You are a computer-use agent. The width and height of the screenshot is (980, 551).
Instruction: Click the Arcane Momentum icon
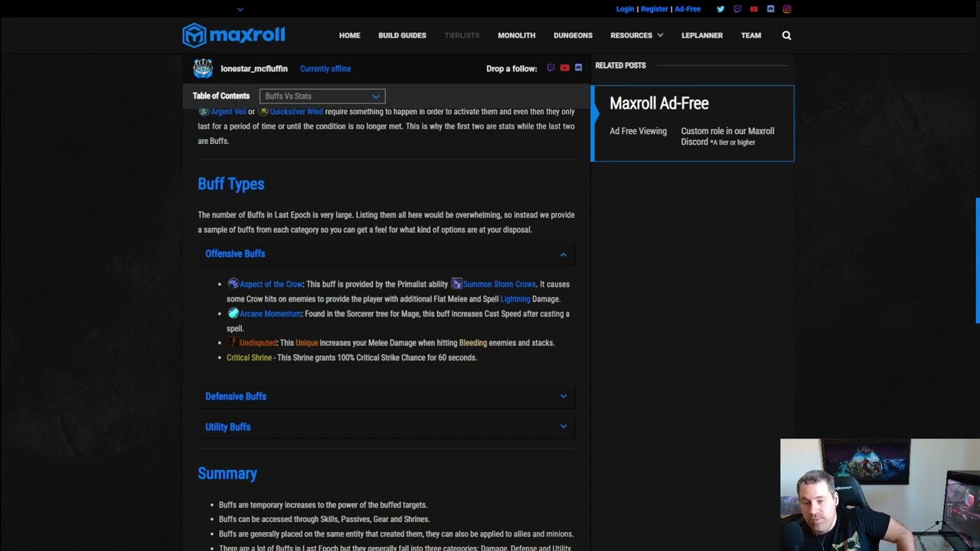(x=233, y=313)
